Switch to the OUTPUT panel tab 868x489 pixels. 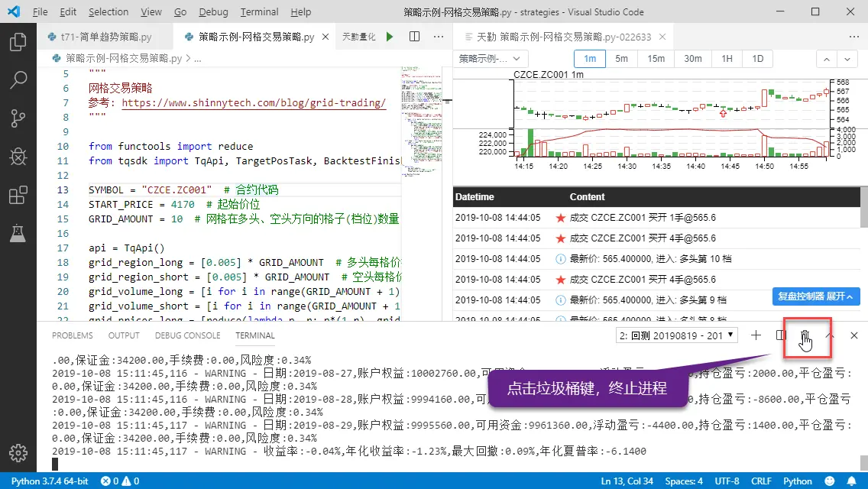click(124, 335)
